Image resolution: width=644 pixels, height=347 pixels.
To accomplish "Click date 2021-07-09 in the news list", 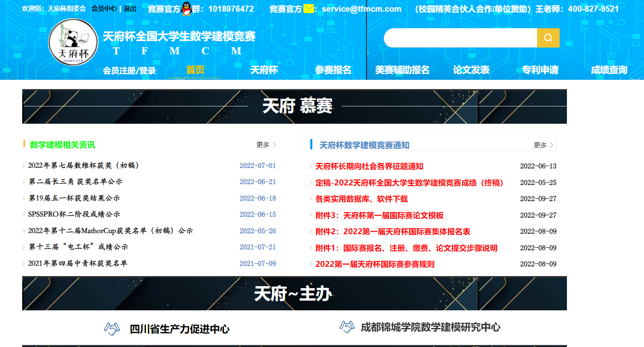I will pos(258,264).
